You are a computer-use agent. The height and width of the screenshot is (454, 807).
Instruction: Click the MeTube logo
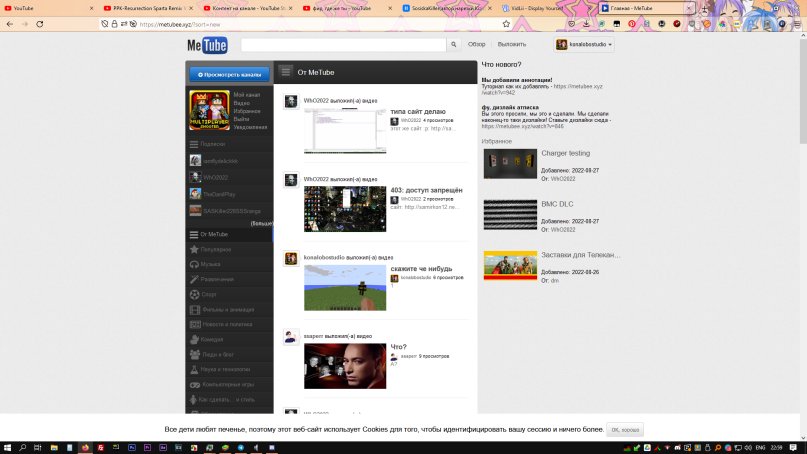coord(207,45)
